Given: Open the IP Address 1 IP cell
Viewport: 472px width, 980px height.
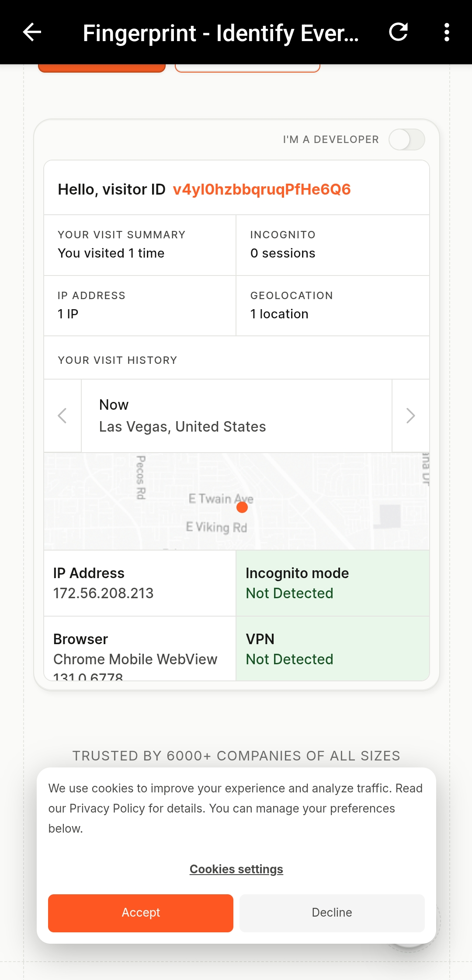Looking at the screenshot, I should click(140, 306).
